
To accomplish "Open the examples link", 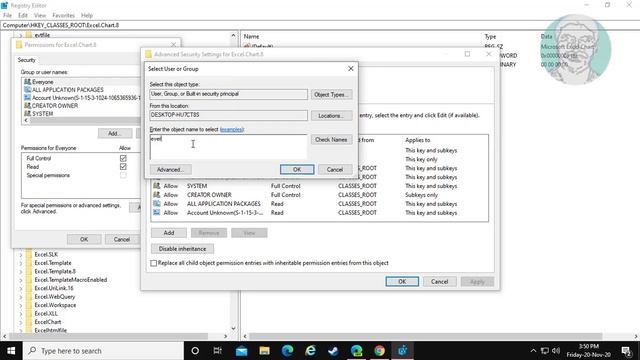I will (231, 129).
